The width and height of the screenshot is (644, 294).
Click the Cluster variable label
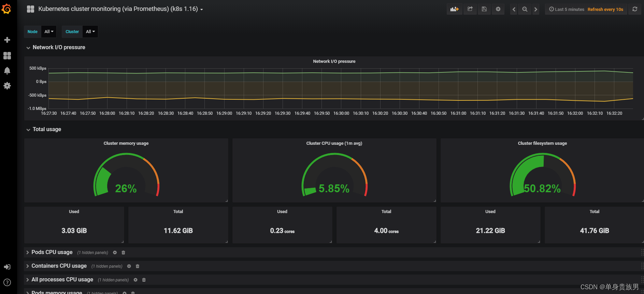(x=72, y=31)
